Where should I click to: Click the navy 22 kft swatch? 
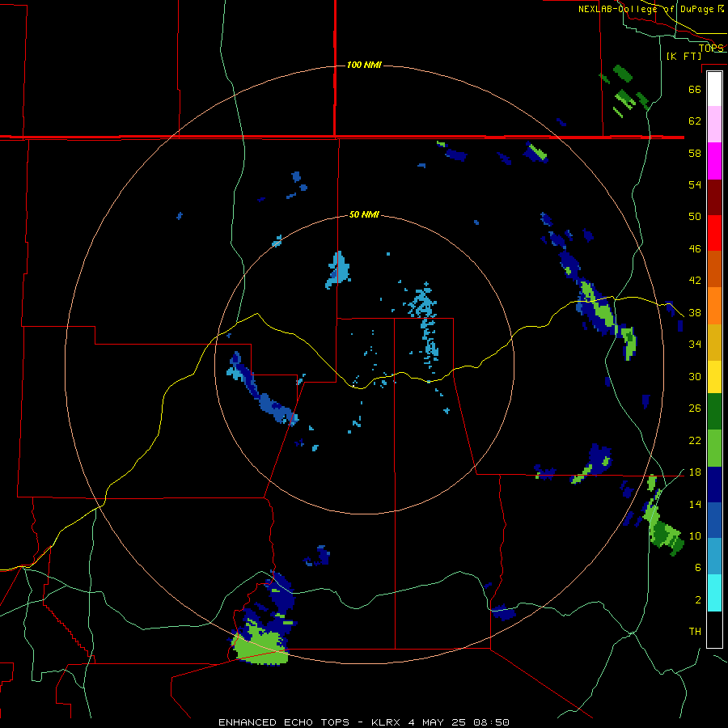714,485
